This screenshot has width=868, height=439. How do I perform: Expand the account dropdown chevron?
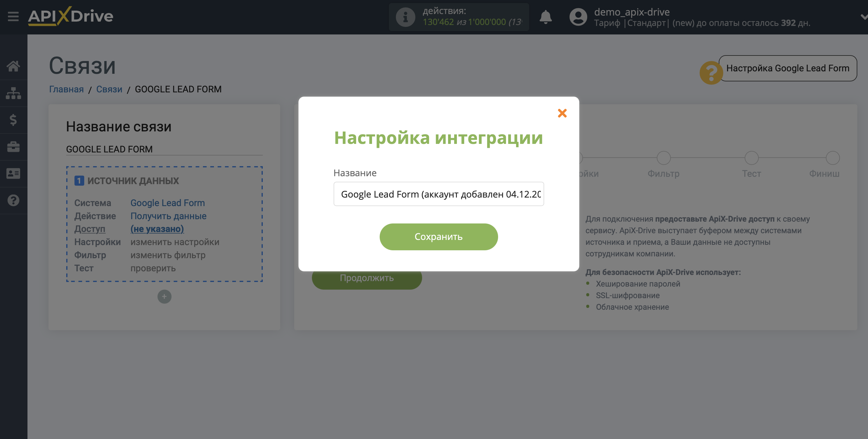(x=864, y=17)
